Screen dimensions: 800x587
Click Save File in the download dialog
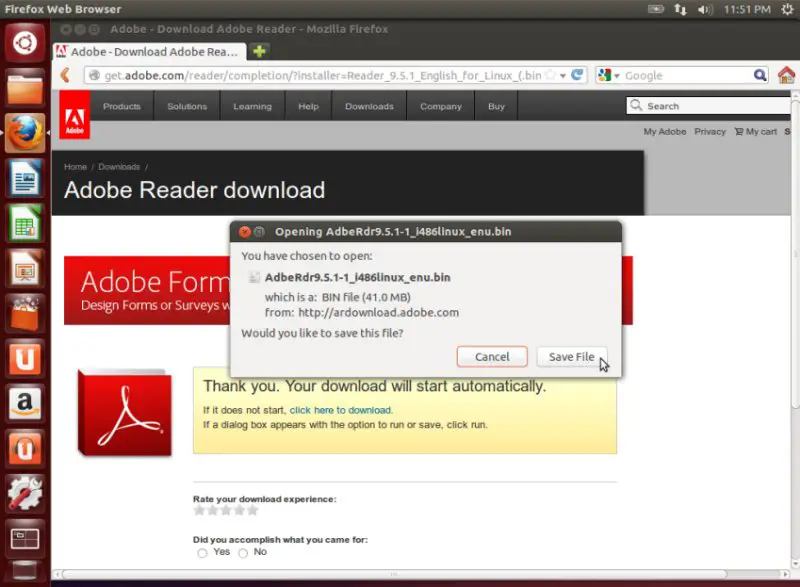(571, 356)
